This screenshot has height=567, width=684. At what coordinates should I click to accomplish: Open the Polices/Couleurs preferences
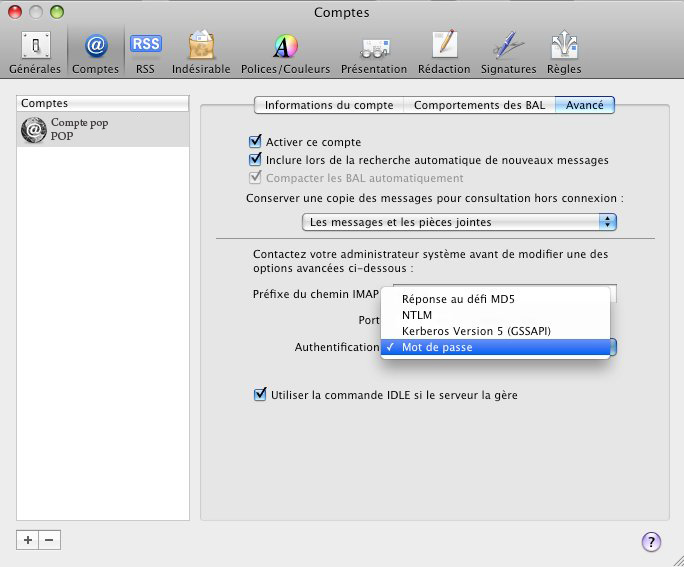286,52
